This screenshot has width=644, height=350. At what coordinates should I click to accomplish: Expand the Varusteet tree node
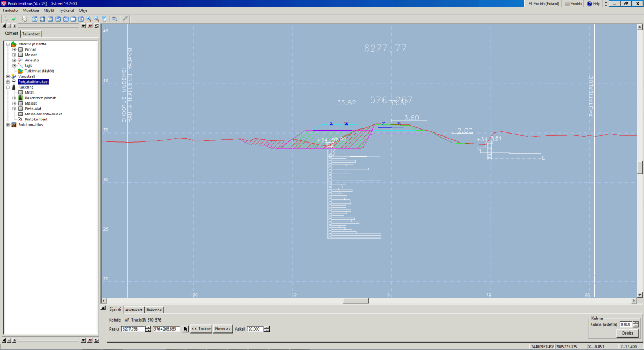[8, 77]
